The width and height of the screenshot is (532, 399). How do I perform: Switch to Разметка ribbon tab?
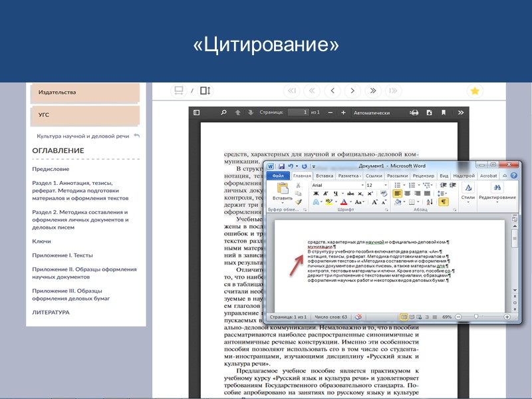(x=349, y=176)
